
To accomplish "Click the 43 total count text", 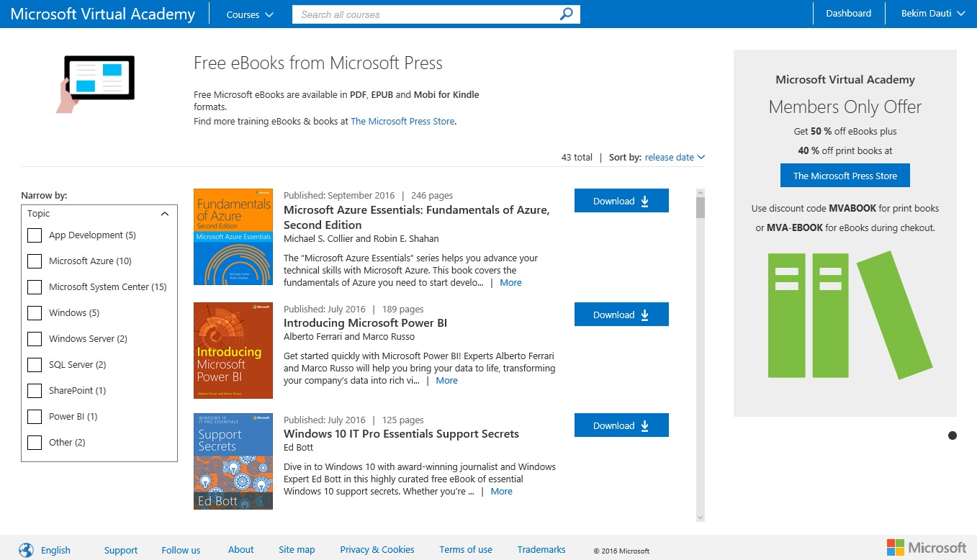I will pyautogui.click(x=577, y=158).
